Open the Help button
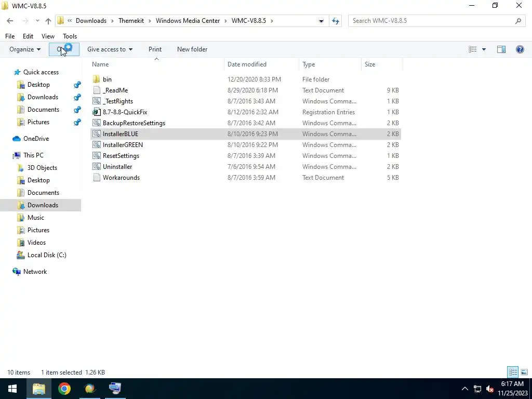The height and width of the screenshot is (399, 532). [x=520, y=49]
